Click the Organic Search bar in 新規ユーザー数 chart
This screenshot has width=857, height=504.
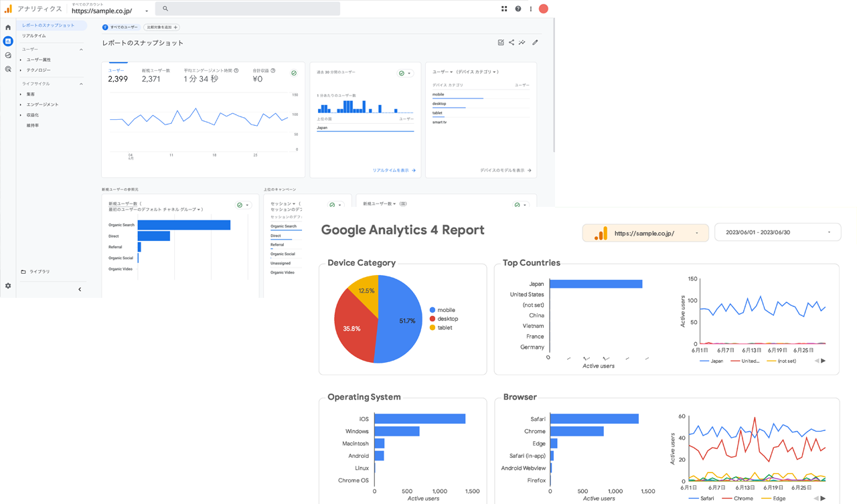[184, 225]
